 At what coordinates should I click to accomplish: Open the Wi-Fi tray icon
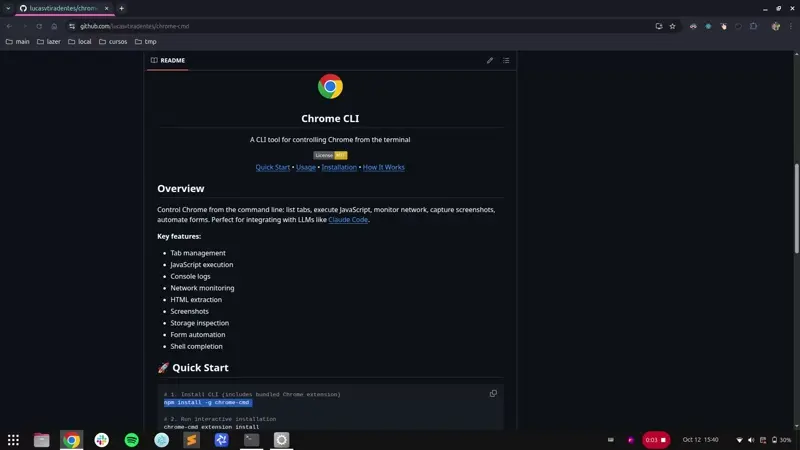pyautogui.click(x=739, y=440)
